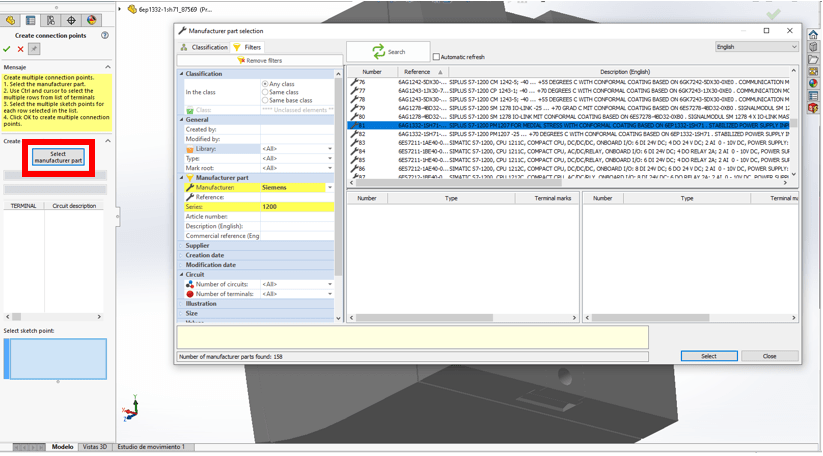The image size is (823, 456).
Task: Open the Number of circuits dropdown
Action: pos(330,284)
